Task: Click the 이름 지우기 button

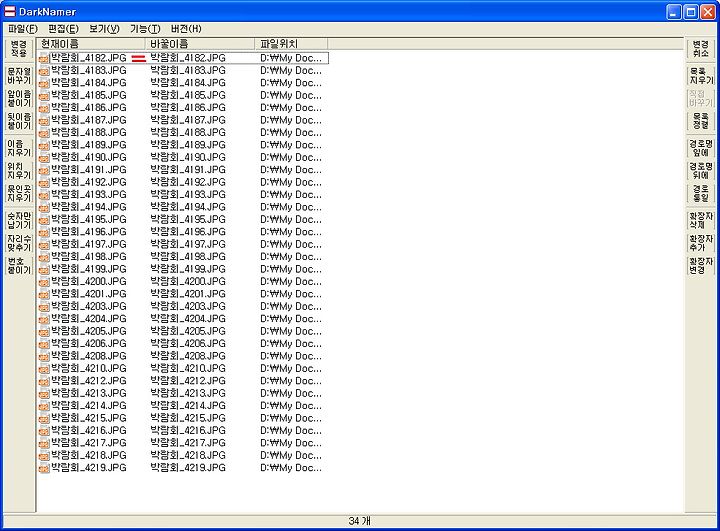Action: click(x=19, y=148)
